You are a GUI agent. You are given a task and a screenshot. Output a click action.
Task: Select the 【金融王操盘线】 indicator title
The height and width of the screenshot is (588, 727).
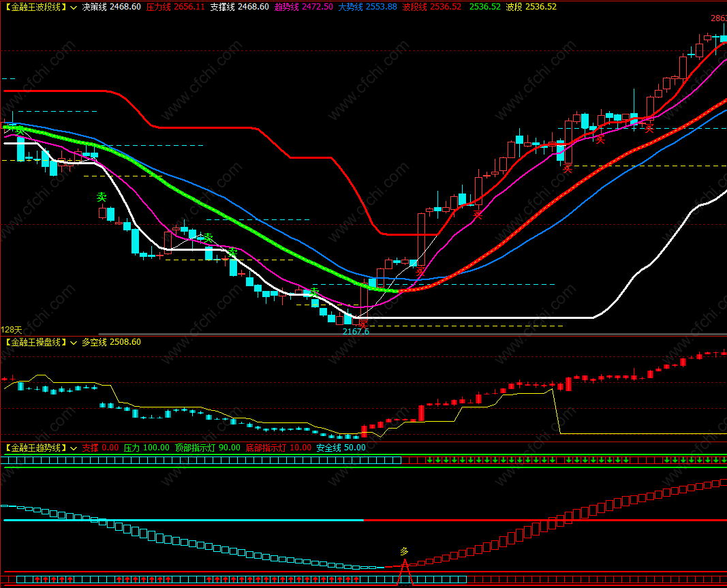tap(35, 342)
